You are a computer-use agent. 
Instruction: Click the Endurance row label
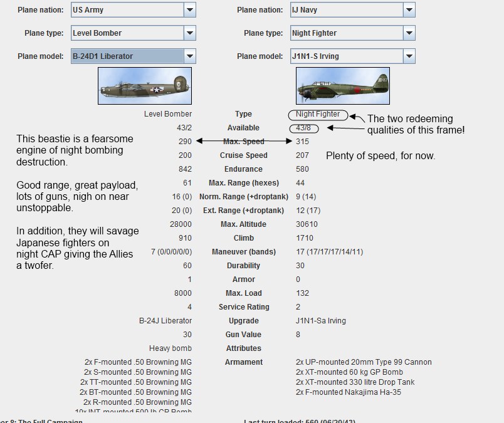pyautogui.click(x=244, y=169)
